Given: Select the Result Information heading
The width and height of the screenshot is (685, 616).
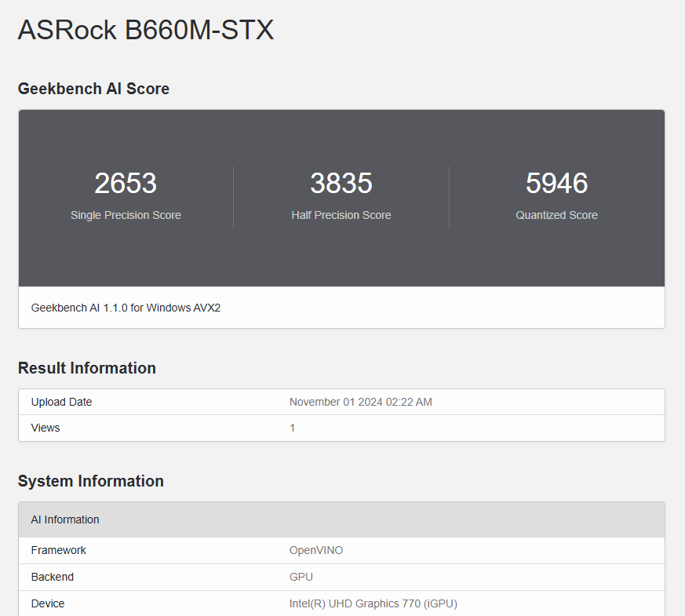Looking at the screenshot, I should pos(87,368).
